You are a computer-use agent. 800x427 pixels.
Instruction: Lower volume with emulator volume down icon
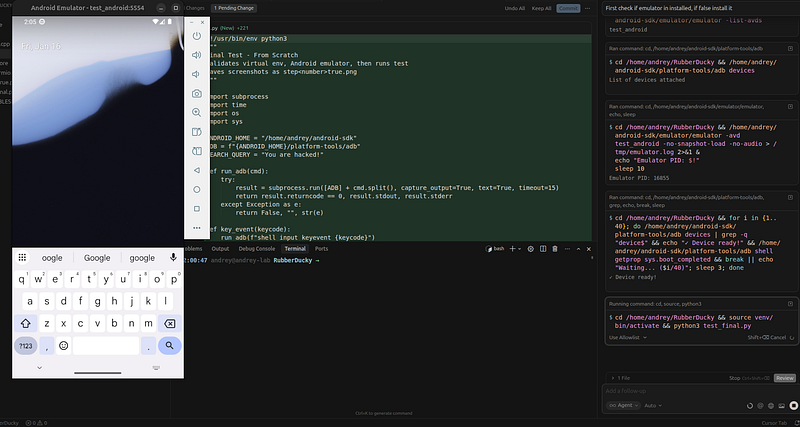point(196,74)
